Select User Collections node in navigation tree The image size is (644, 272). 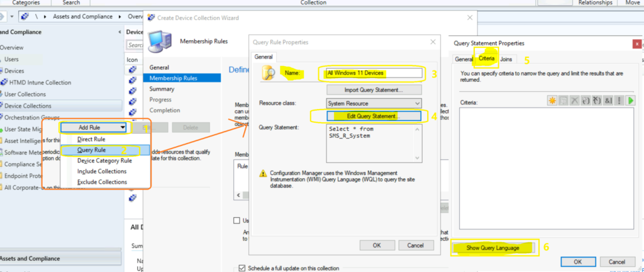(25, 94)
